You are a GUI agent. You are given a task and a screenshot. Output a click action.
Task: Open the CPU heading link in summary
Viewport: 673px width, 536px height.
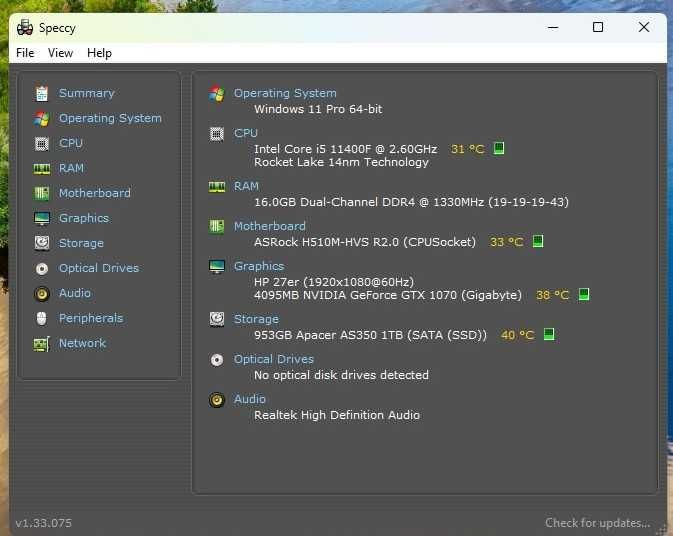pos(246,133)
